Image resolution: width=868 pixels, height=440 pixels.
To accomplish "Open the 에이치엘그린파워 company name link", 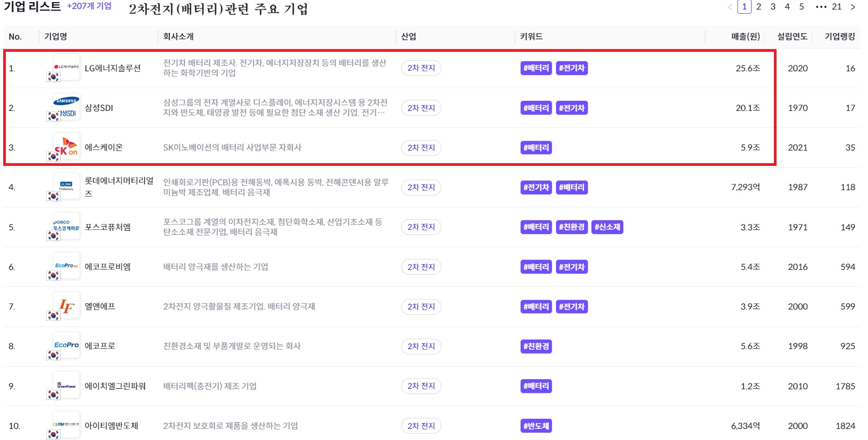I will [115, 386].
